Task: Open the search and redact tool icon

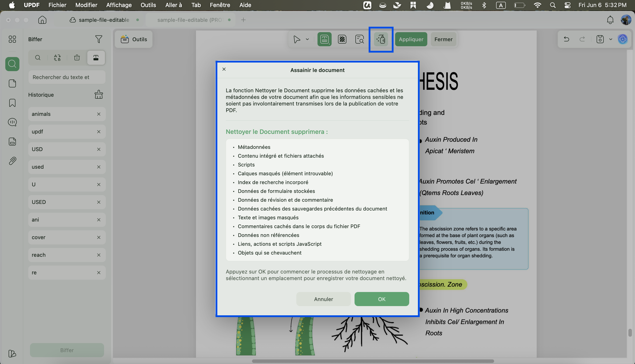Action: [x=360, y=39]
